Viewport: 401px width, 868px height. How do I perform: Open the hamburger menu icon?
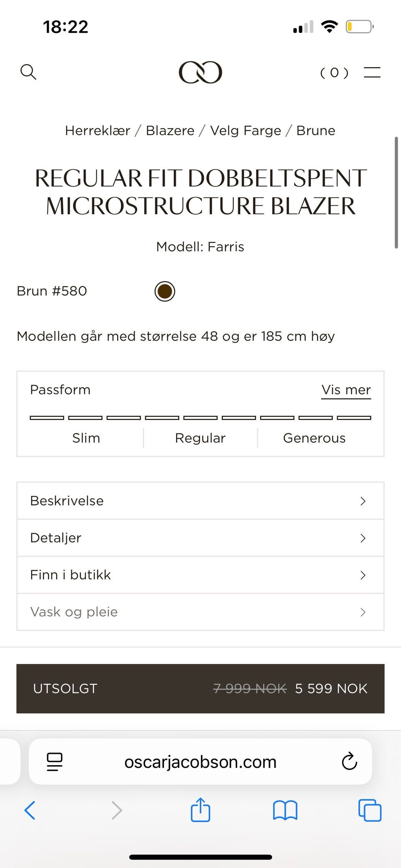pos(372,72)
